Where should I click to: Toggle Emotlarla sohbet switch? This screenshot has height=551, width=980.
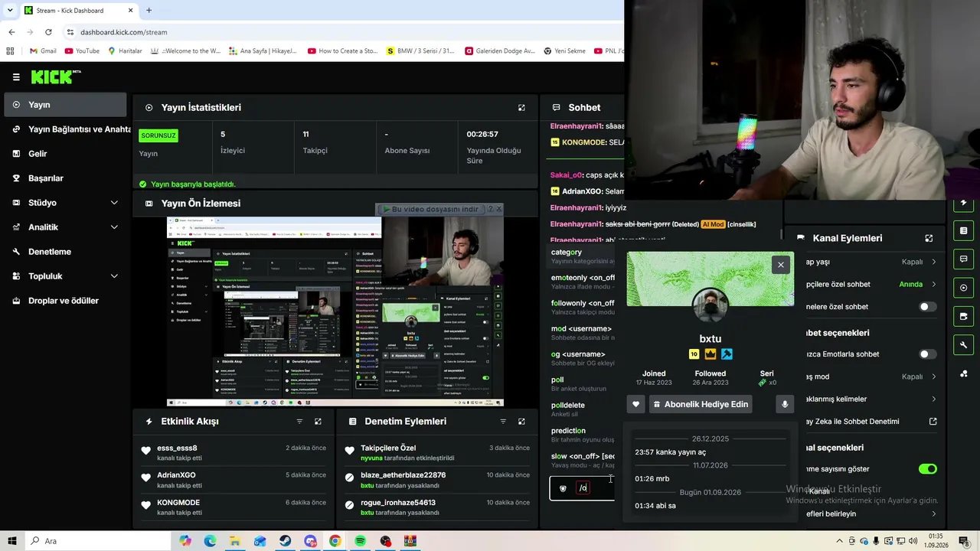pyautogui.click(x=927, y=354)
